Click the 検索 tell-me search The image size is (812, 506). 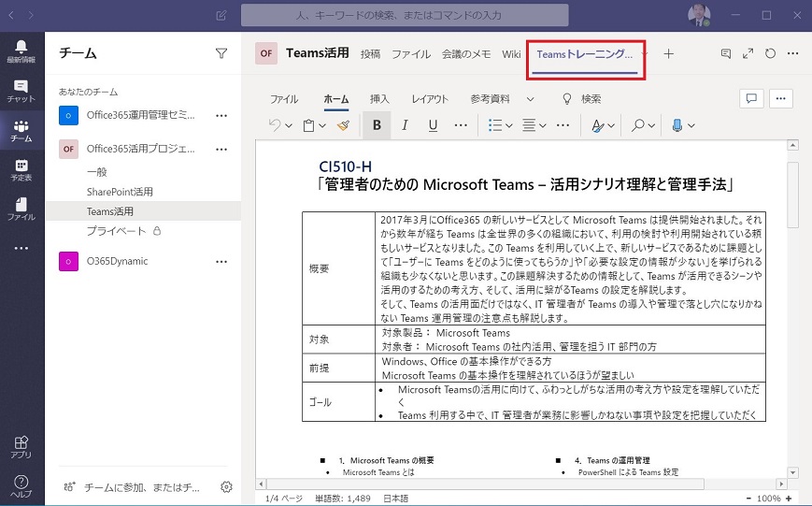point(591,98)
